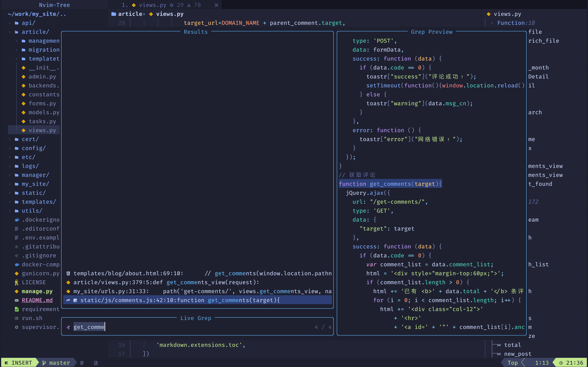Screen dimensions: 588x367
Task: Click the Python icon beside manage.py
Action: [17, 291]
